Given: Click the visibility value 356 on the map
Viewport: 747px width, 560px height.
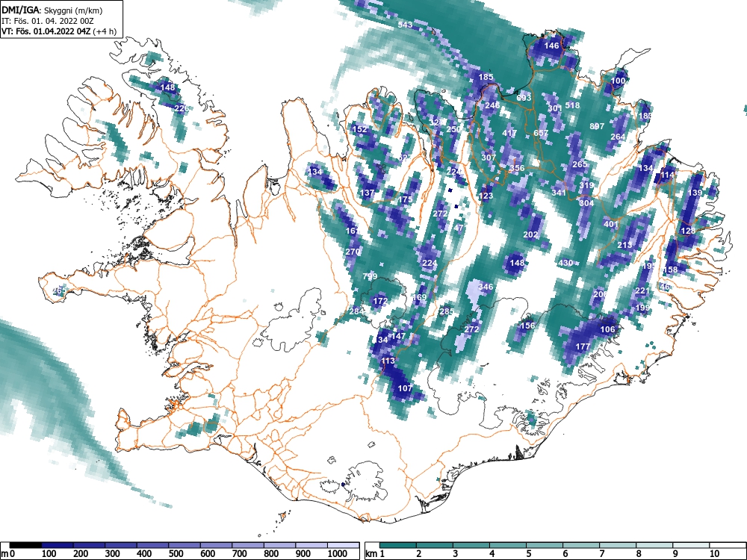Looking at the screenshot, I should click(x=517, y=167).
